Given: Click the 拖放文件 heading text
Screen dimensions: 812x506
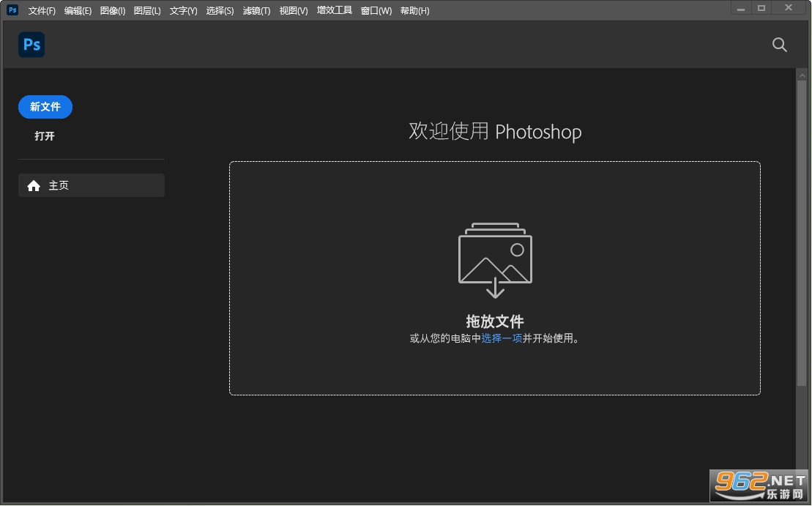Looking at the screenshot, I should point(494,321).
